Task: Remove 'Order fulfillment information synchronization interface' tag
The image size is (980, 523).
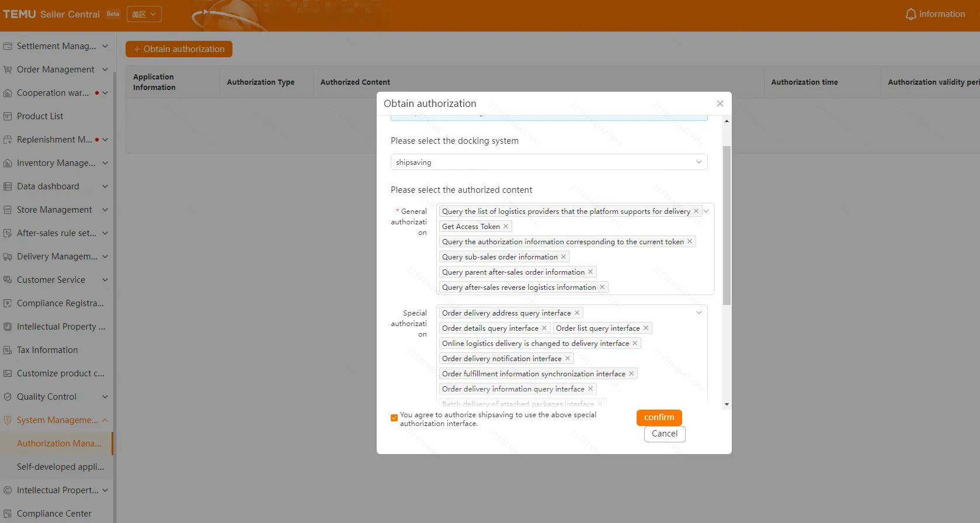Action: point(631,374)
